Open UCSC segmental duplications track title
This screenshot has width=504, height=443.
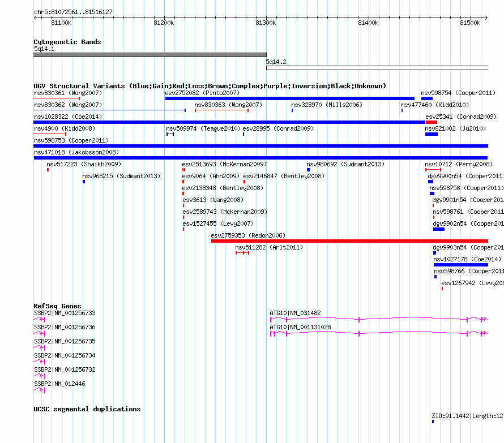[x=87, y=409]
